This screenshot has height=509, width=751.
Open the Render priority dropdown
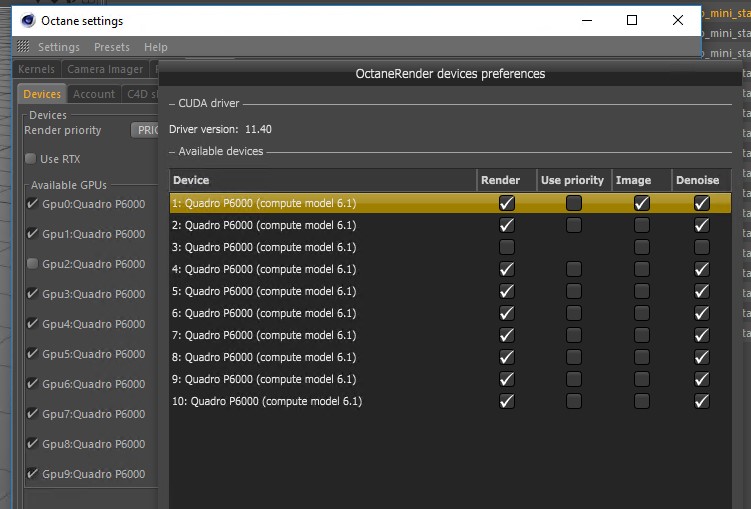(x=145, y=130)
